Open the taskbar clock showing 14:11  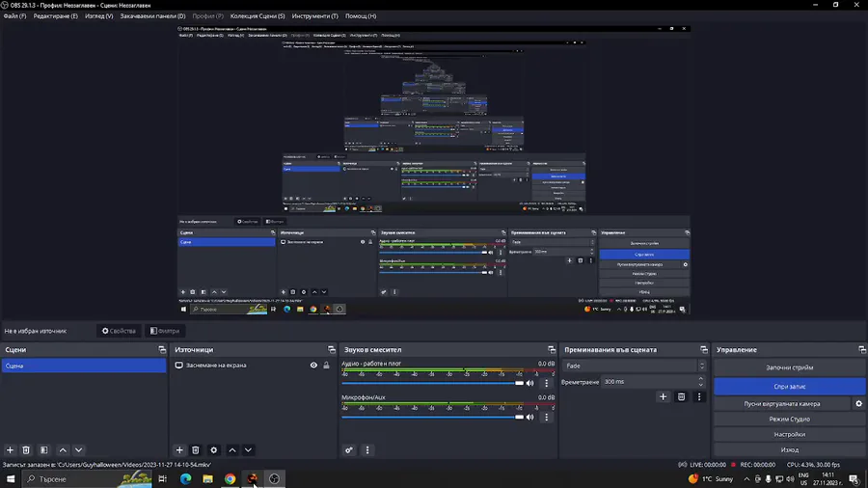827,478
